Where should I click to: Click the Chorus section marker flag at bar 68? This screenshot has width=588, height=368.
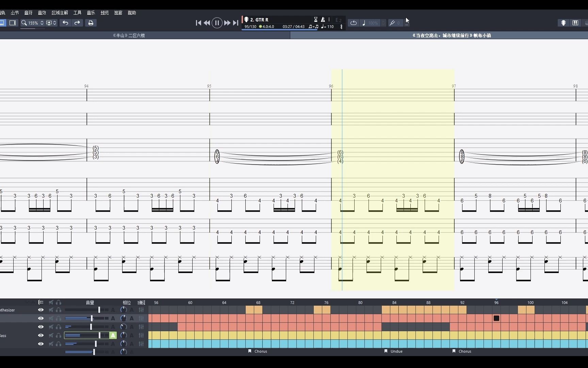click(250, 351)
